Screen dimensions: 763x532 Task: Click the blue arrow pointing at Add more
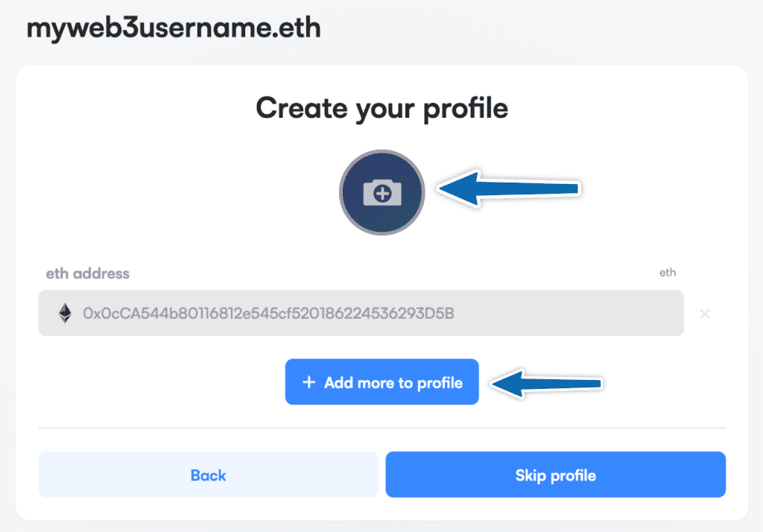pos(546,384)
